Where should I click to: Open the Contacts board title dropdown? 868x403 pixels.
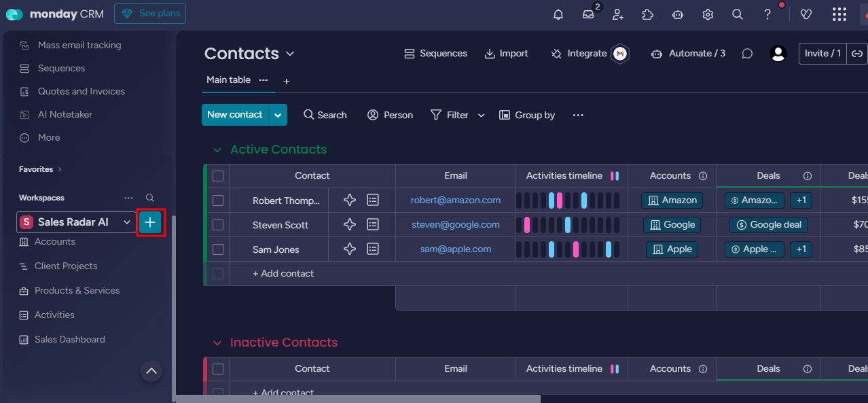[290, 54]
